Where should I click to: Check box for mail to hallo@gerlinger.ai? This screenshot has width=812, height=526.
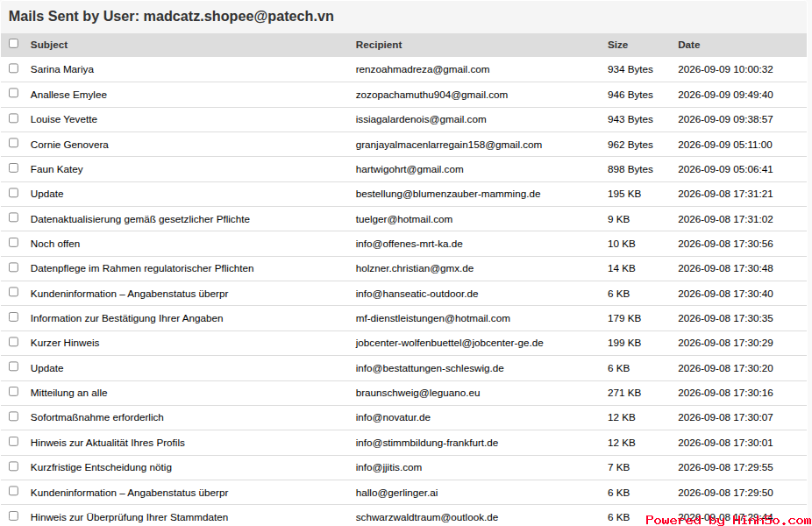tap(13, 491)
